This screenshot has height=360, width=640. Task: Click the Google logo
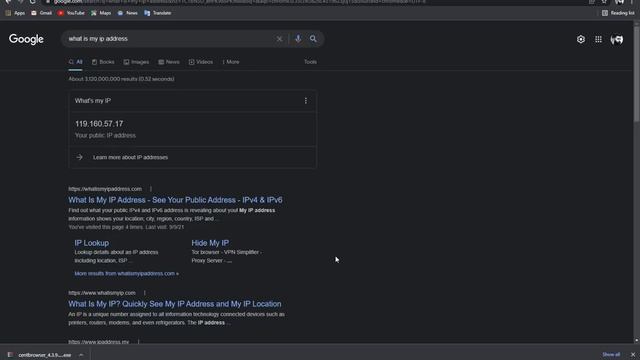pyautogui.click(x=26, y=39)
